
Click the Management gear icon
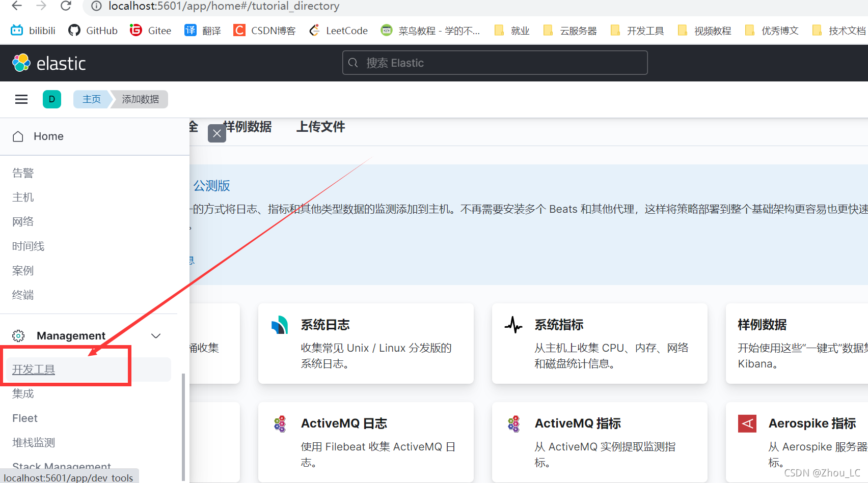(x=18, y=336)
